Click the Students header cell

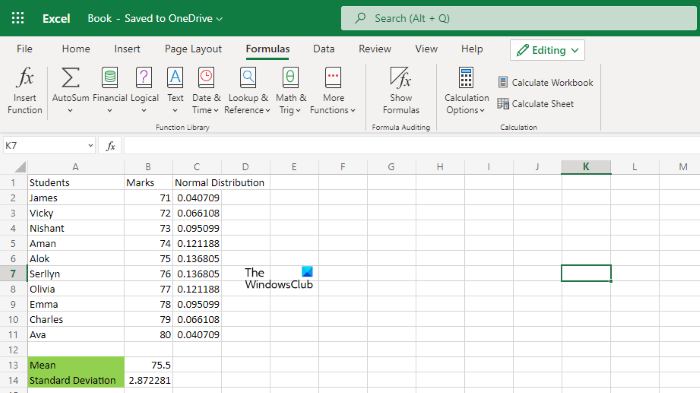76,183
